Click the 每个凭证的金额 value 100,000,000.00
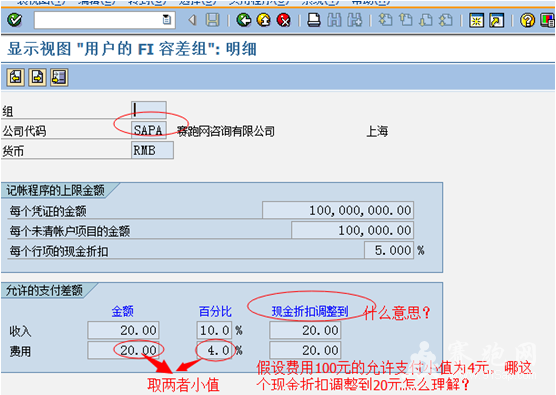 (338, 210)
